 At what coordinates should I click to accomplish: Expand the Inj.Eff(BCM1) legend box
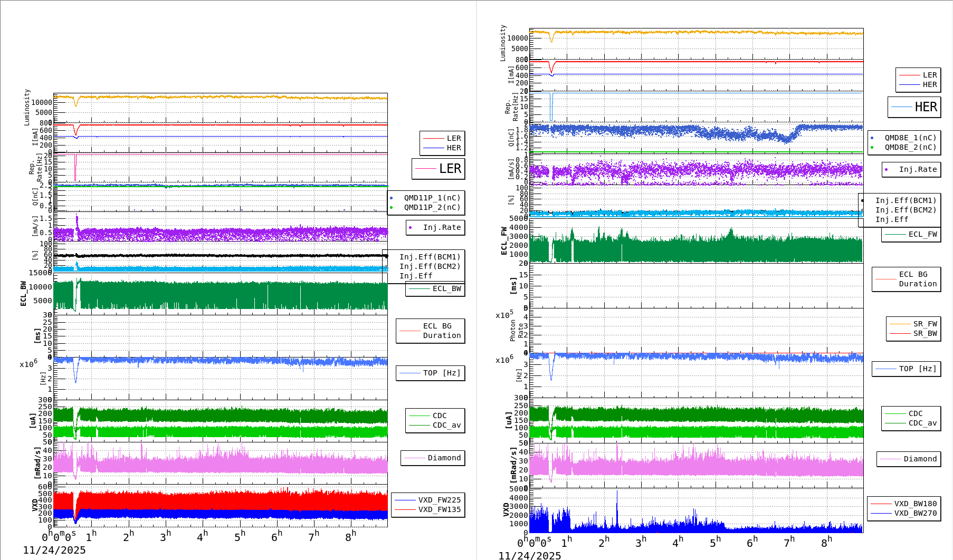click(431, 258)
